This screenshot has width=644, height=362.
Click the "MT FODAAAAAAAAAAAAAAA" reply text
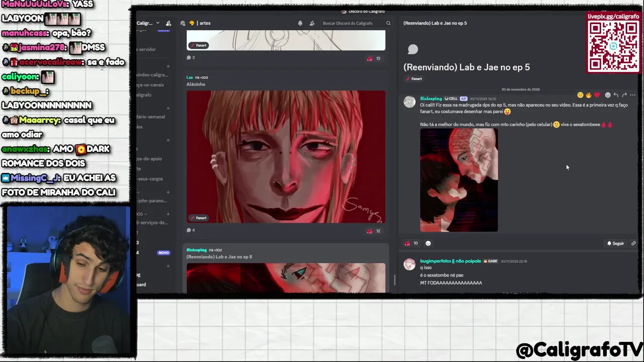(451, 283)
